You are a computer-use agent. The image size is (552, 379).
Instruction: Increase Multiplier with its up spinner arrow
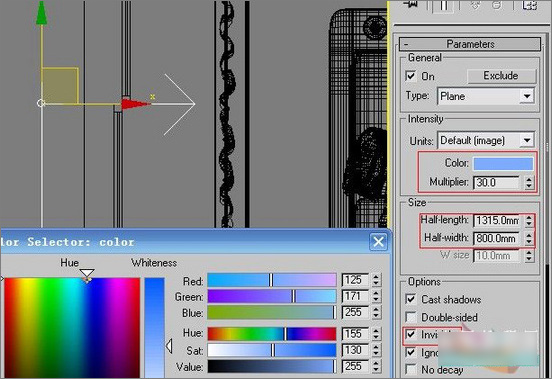tap(529, 179)
